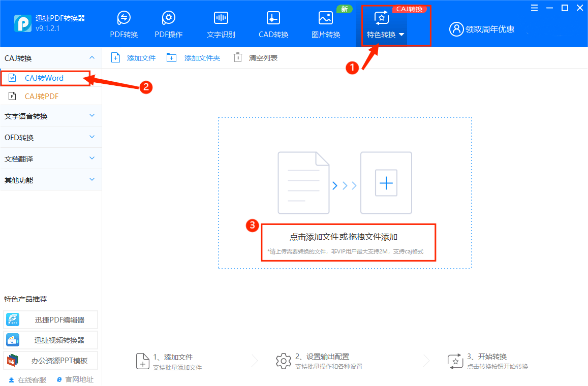588x386 pixels.
Task: Open the 办公资源PPT模板 recommendation button
Action: (51, 360)
